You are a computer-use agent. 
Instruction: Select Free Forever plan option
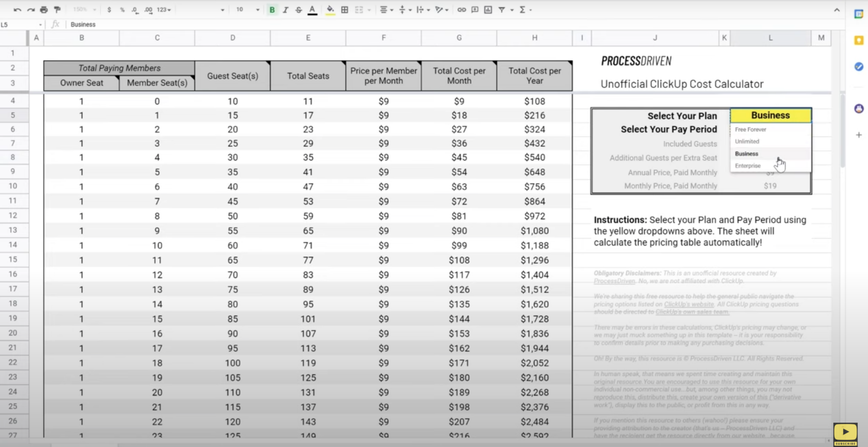tap(771, 129)
